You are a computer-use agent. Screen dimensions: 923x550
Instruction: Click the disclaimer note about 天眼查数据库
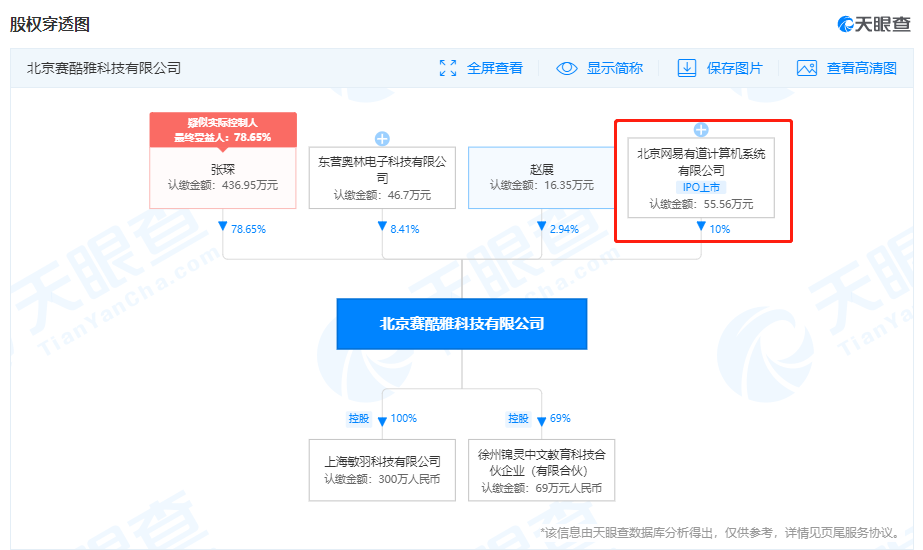(721, 533)
